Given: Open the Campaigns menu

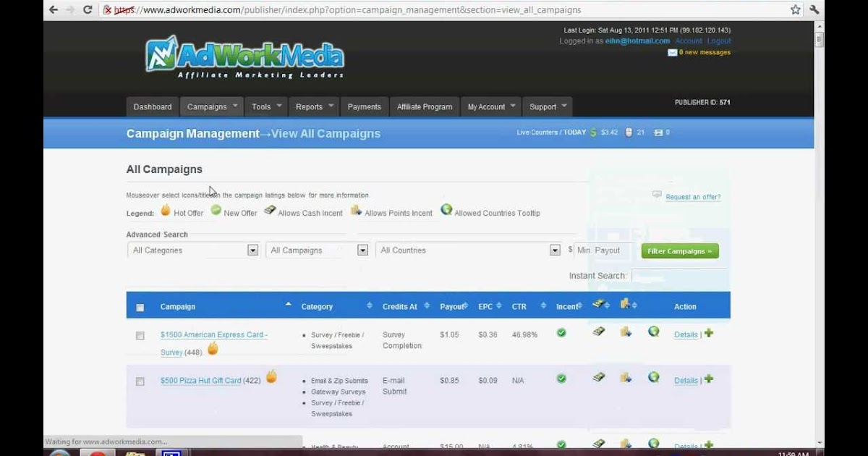Looking at the screenshot, I should (x=206, y=106).
